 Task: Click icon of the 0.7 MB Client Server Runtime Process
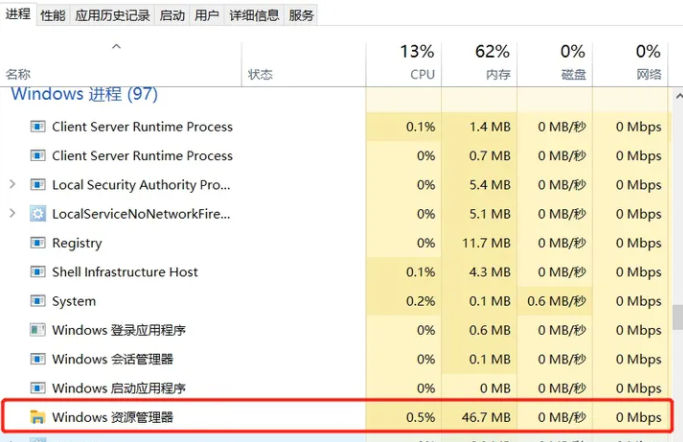coord(37,155)
